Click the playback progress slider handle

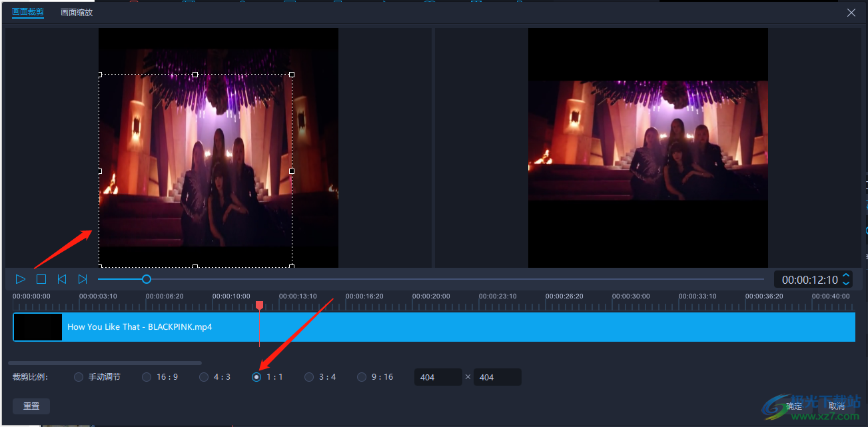click(x=147, y=279)
